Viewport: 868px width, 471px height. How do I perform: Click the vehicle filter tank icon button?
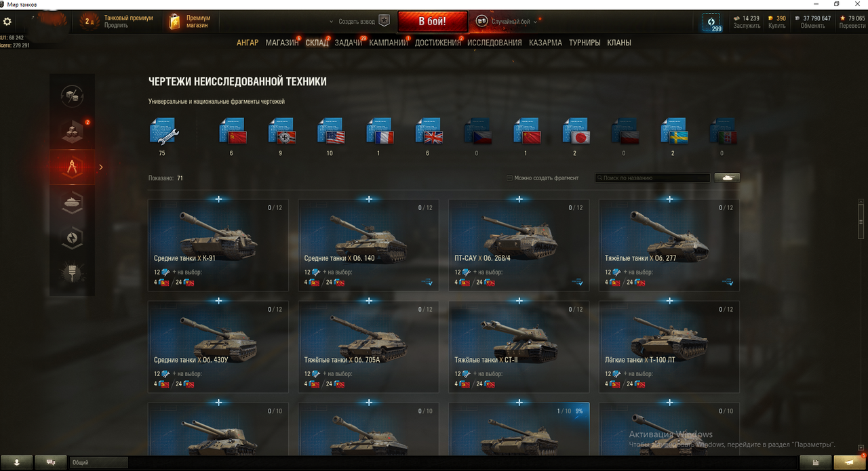pos(727,178)
